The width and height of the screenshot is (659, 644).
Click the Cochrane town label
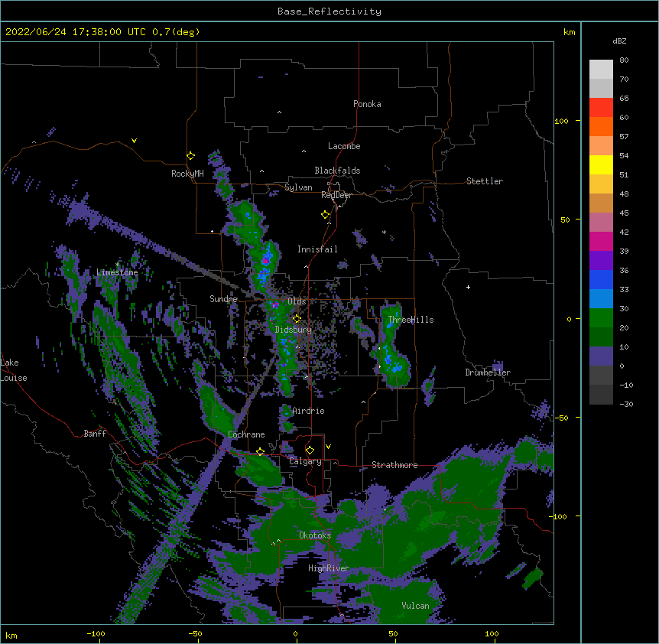coord(246,434)
